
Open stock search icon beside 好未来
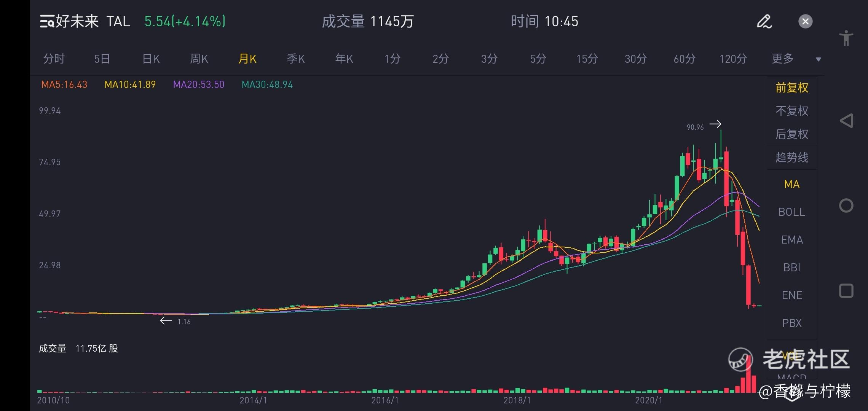pyautogui.click(x=47, y=22)
